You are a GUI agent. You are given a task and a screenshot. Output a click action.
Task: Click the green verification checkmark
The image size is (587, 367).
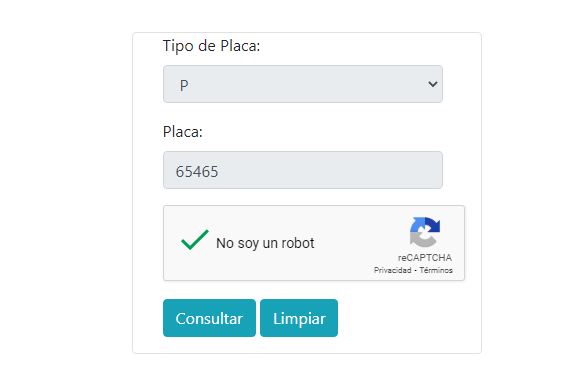pyautogui.click(x=195, y=240)
